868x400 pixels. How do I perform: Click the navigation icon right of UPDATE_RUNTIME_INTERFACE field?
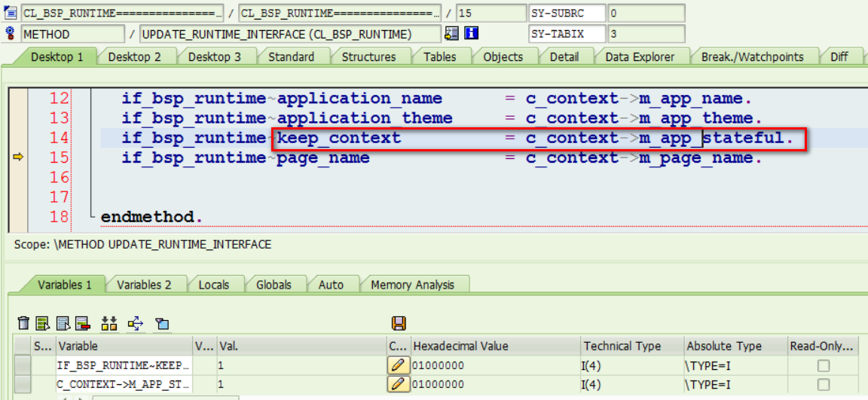452,34
